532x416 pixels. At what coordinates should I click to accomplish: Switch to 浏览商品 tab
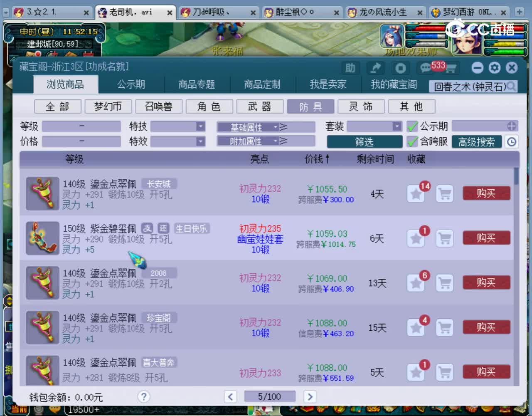tap(65, 84)
